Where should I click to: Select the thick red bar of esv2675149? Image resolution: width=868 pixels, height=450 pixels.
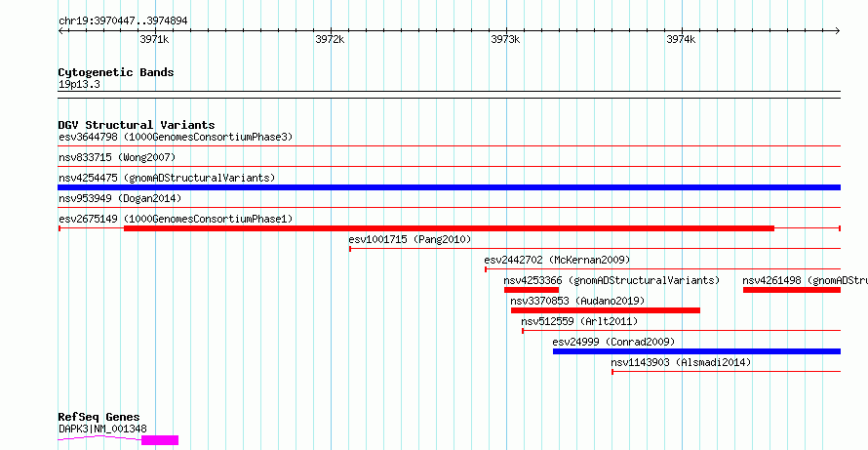(x=449, y=228)
